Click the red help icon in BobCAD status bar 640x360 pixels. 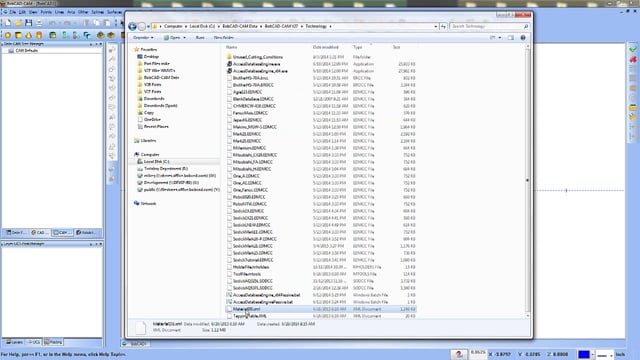pyautogui.click(x=459, y=354)
